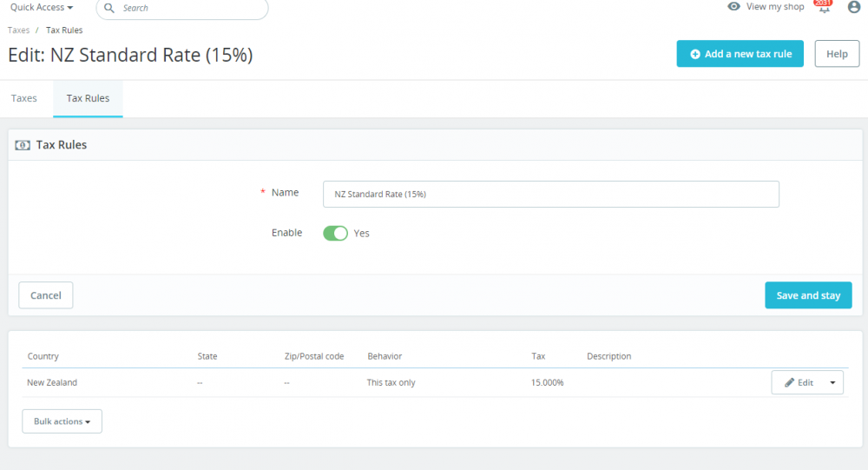Select the New Zealand country cell

click(52, 382)
